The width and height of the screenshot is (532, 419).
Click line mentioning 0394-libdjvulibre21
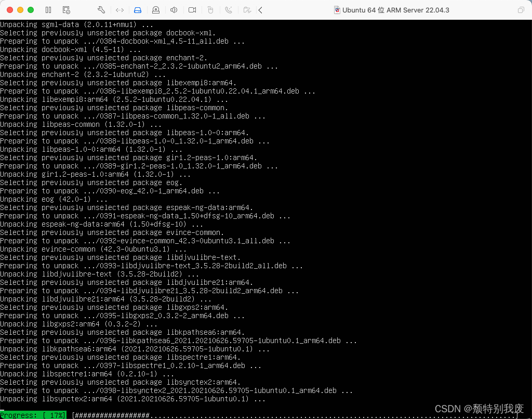[x=150, y=291]
